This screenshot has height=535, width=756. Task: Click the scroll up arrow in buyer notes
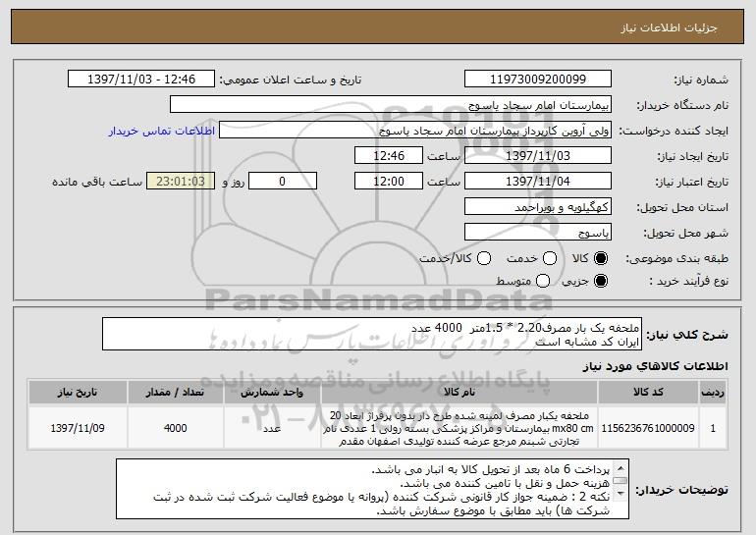point(621,468)
